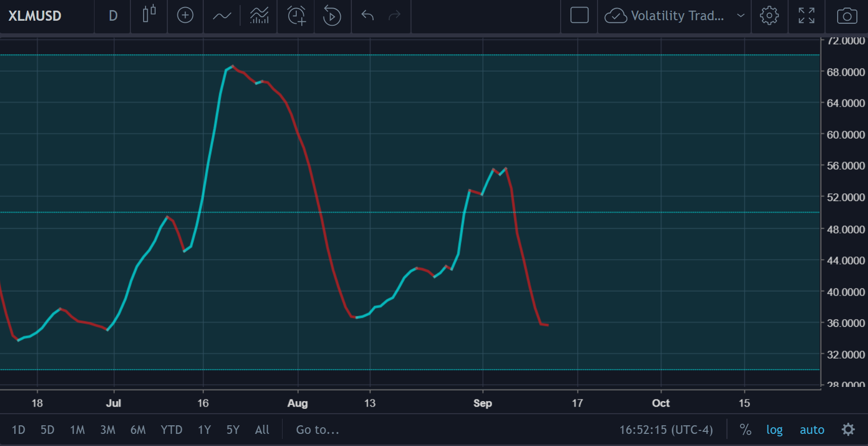The width and height of the screenshot is (868, 446).
Task: Select the 1Y date range
Action: [204, 430]
